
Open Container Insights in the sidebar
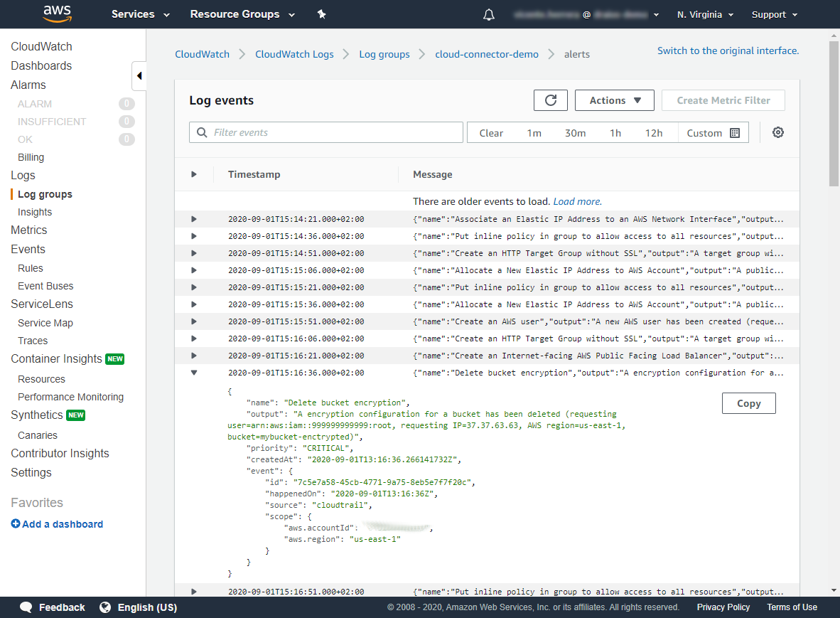(56, 359)
